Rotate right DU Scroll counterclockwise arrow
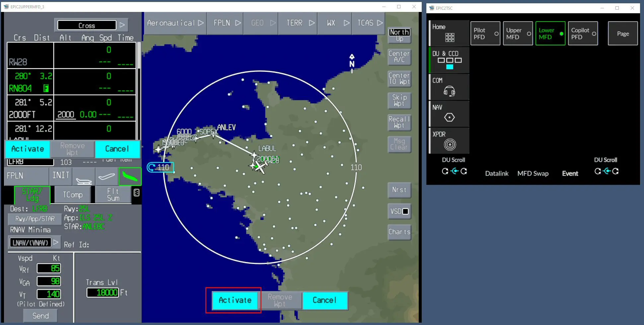This screenshot has width=644, height=325. [598, 171]
